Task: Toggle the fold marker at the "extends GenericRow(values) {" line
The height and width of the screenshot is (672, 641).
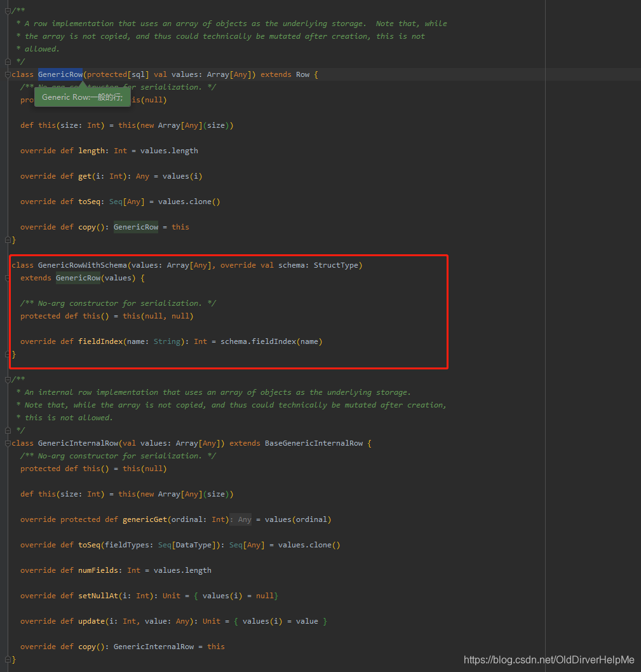Action: pyautogui.click(x=8, y=278)
